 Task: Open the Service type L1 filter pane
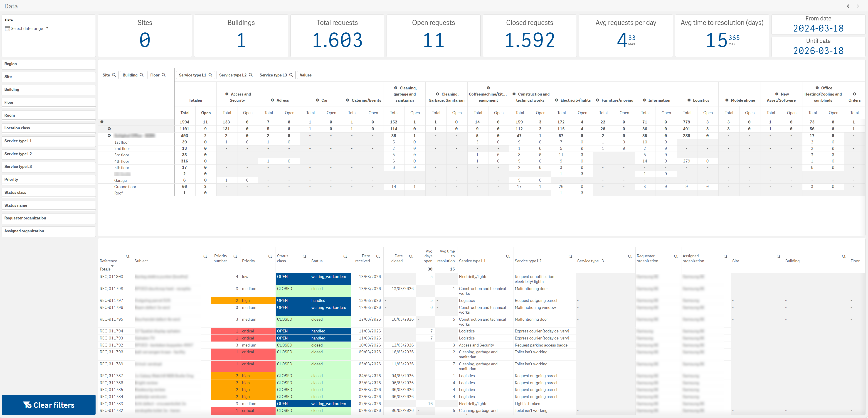click(x=49, y=141)
